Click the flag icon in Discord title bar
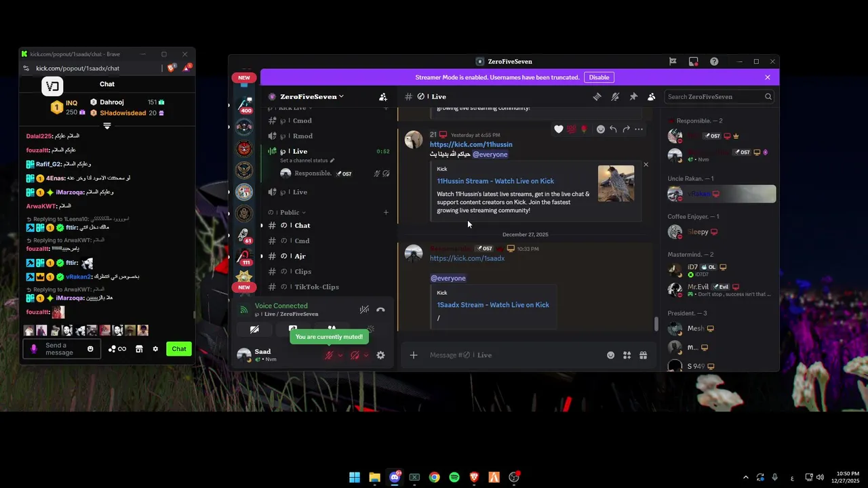This screenshot has width=868, height=488. point(673,62)
